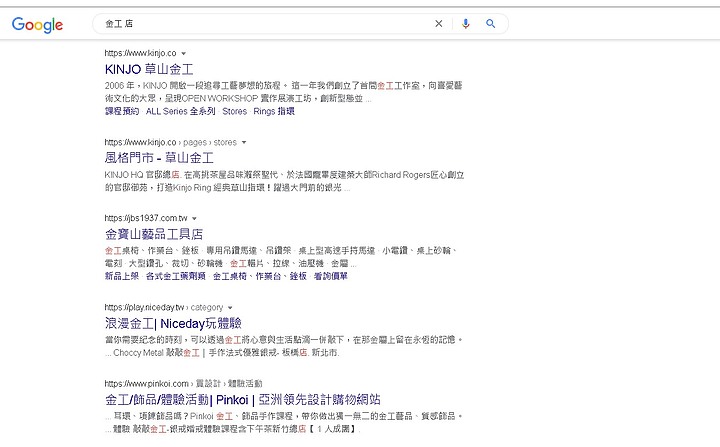The width and height of the screenshot is (720, 447).
Task: Follow the 金工桌椅、作業台、銼板 sitelink
Action: 259,276
